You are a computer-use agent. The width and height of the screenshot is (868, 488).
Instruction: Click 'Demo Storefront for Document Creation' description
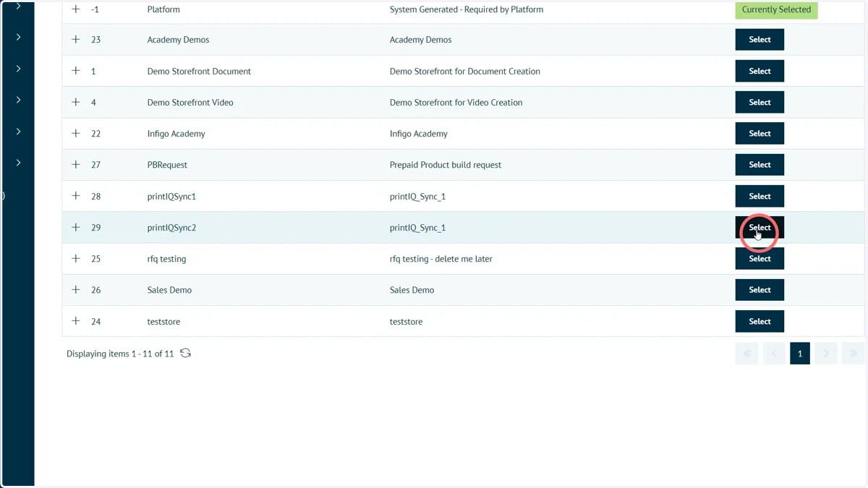[x=465, y=71]
